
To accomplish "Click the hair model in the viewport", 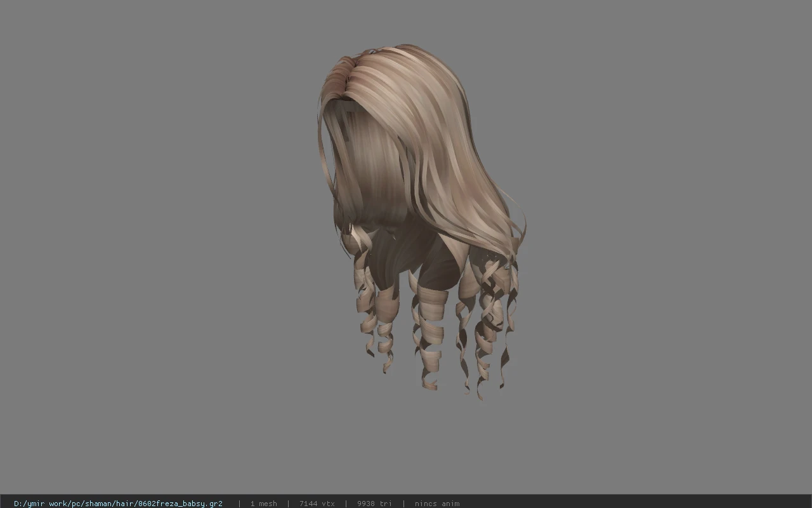I will [421, 222].
